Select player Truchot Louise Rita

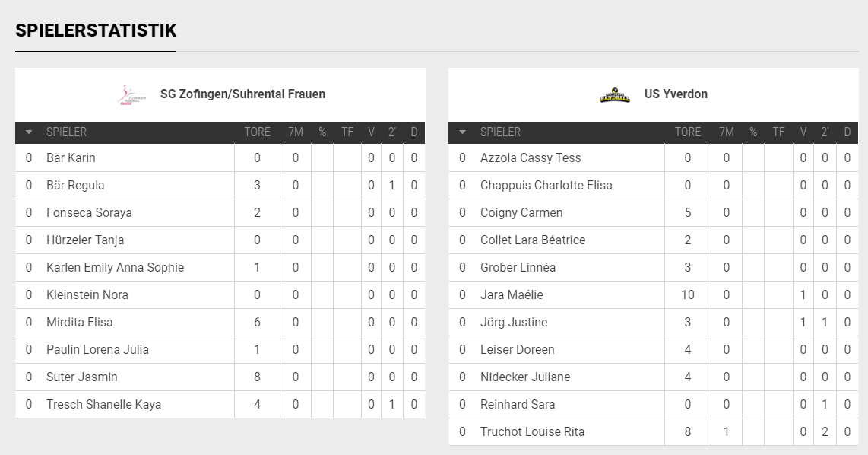click(533, 431)
